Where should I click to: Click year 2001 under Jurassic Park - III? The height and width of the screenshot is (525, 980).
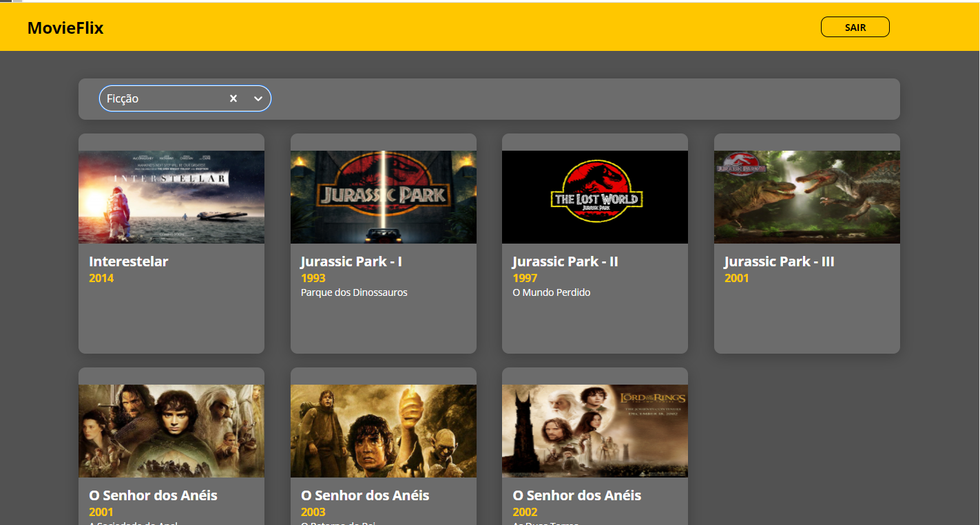pyautogui.click(x=737, y=278)
